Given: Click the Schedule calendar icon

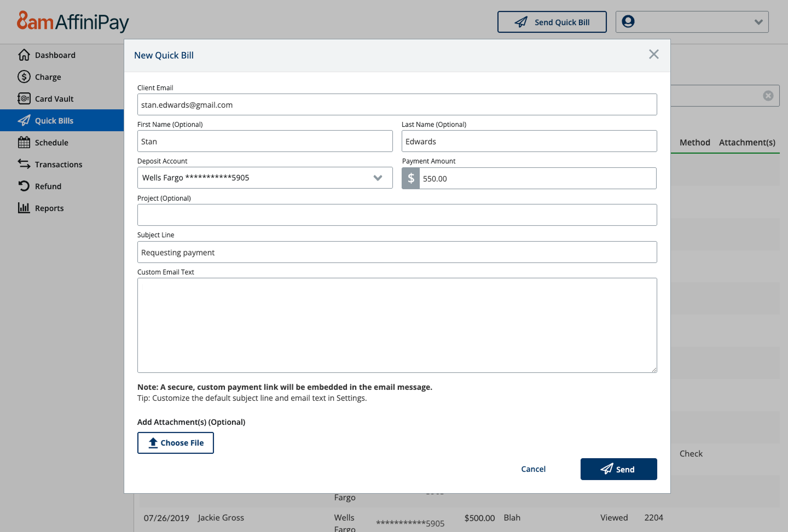Looking at the screenshot, I should (x=24, y=142).
